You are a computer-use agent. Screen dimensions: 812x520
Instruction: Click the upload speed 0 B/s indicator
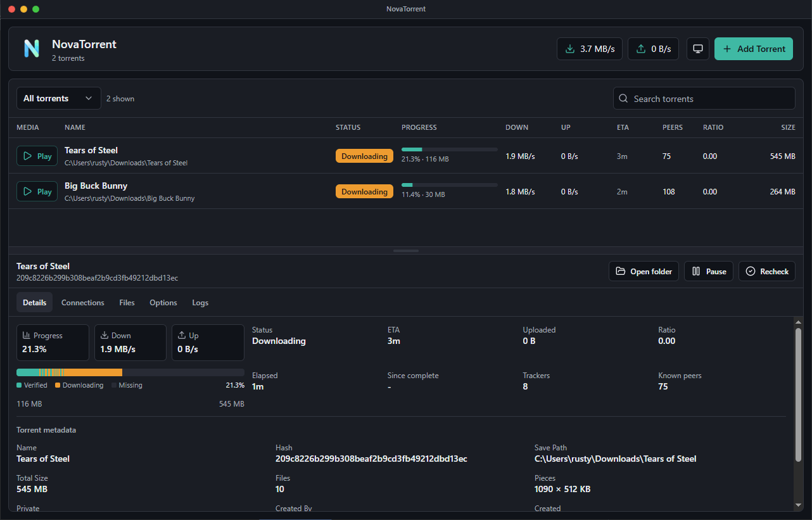(653, 49)
